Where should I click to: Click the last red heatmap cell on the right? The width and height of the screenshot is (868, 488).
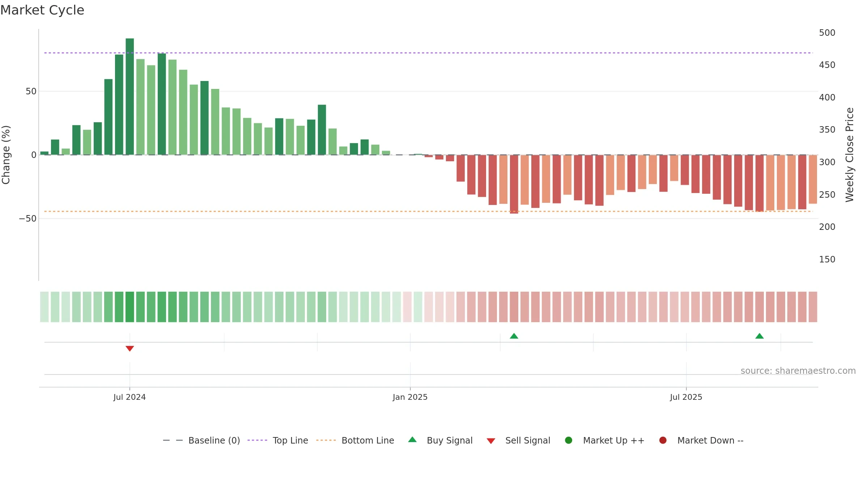(813, 307)
